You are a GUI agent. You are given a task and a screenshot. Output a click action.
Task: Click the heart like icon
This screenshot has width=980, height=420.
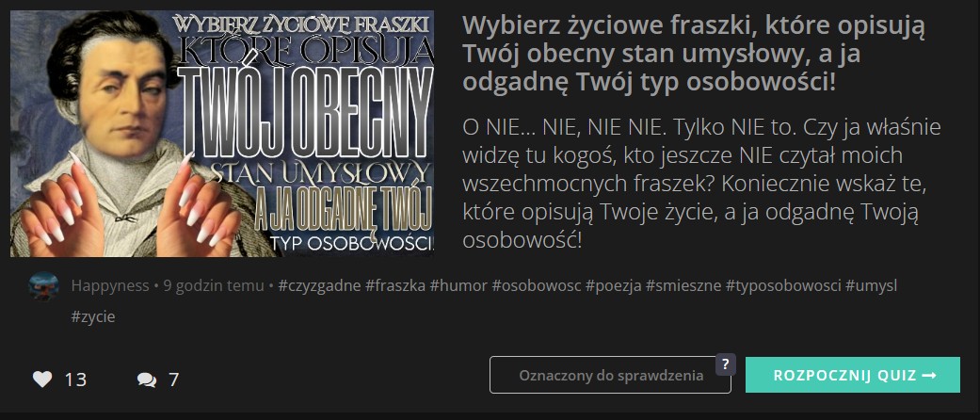[41, 379]
